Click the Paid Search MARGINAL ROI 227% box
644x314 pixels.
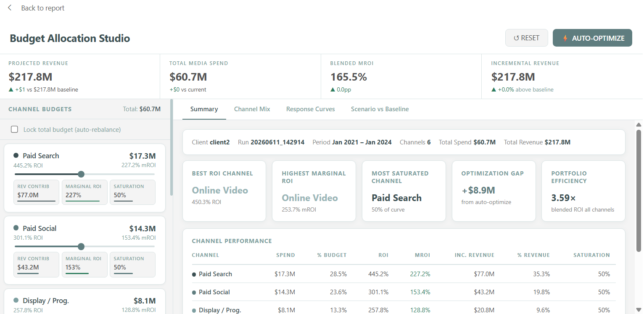click(84, 192)
